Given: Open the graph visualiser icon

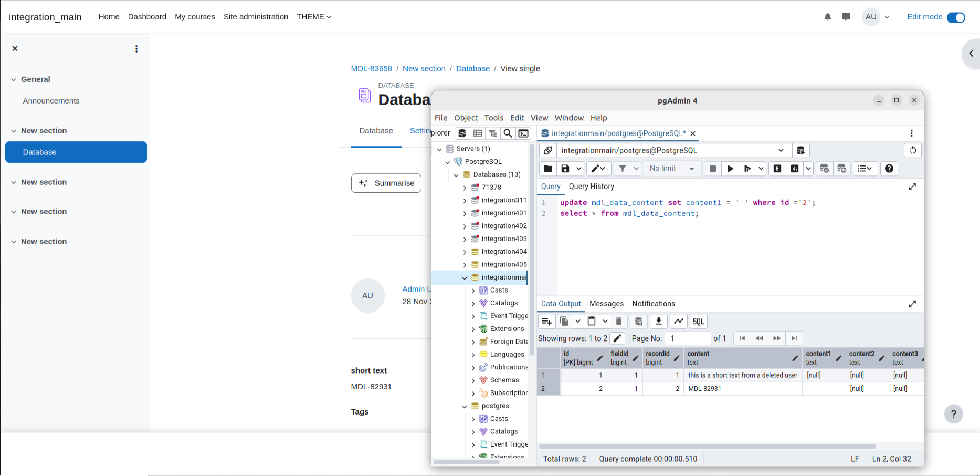Looking at the screenshot, I should [679, 322].
